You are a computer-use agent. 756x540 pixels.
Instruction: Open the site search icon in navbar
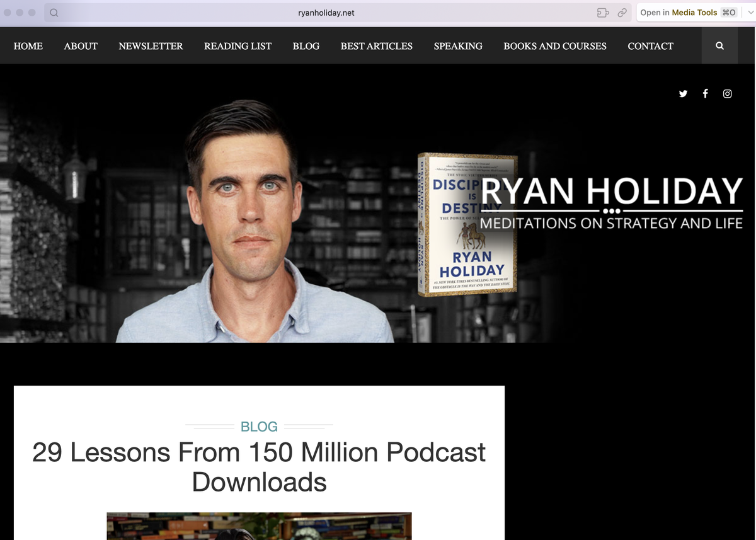pyautogui.click(x=719, y=45)
